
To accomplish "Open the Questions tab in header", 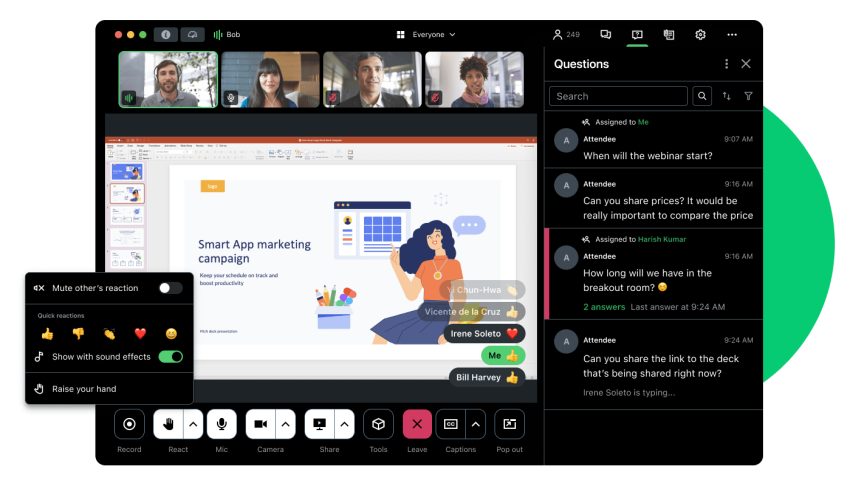I will [x=637, y=35].
